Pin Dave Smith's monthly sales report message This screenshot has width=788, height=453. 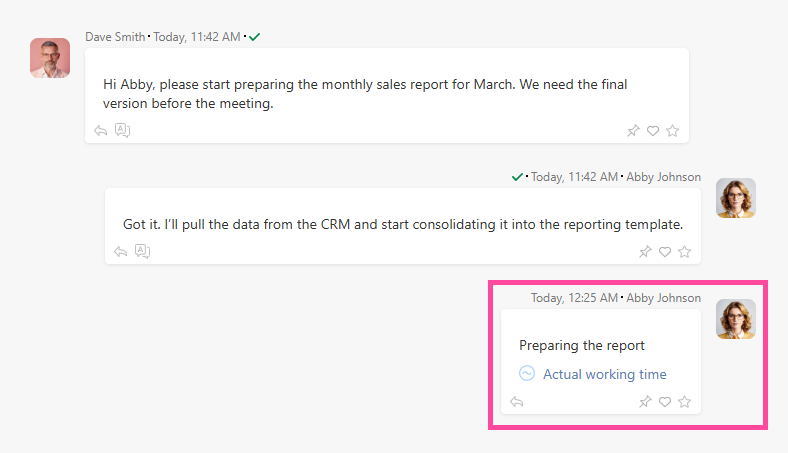click(632, 131)
